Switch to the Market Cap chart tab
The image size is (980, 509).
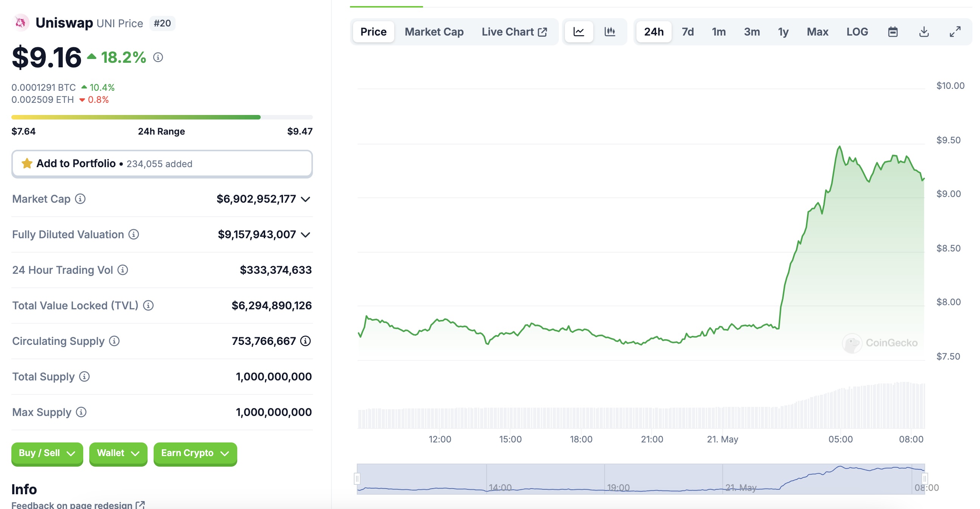coord(434,31)
